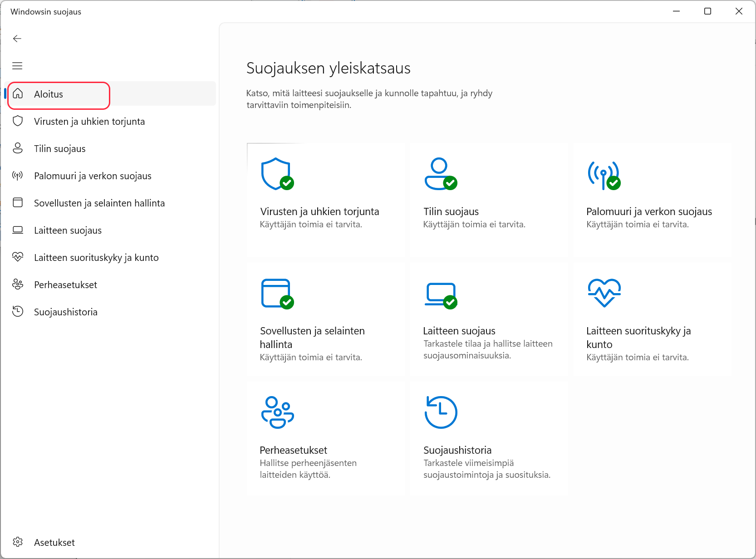
Task: Click the large heart icon for device health tile
Action: point(604,293)
